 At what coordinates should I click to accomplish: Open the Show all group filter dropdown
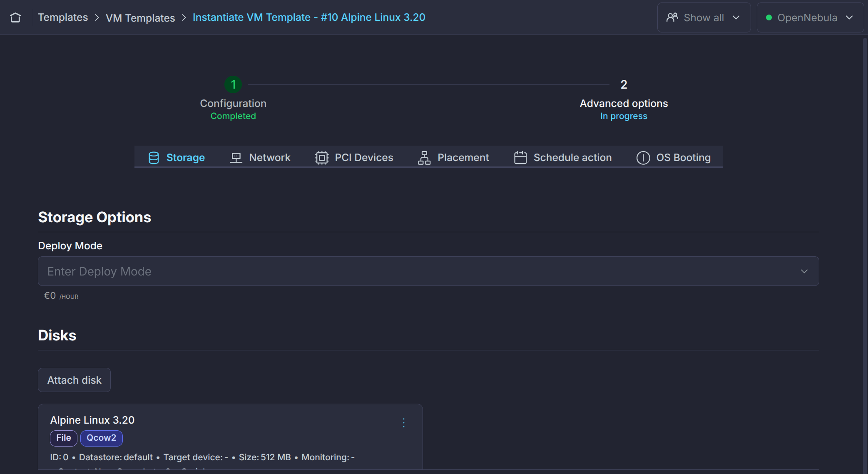[x=704, y=17]
